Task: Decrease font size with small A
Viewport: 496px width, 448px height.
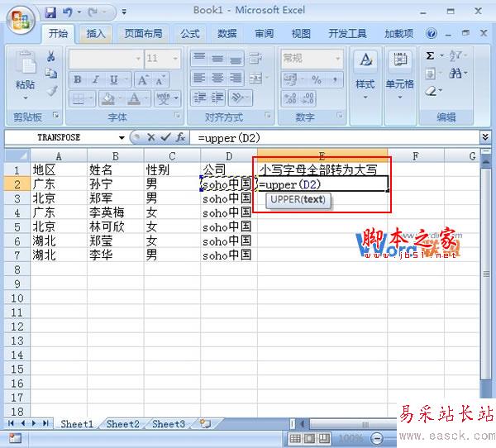Action: (x=161, y=79)
